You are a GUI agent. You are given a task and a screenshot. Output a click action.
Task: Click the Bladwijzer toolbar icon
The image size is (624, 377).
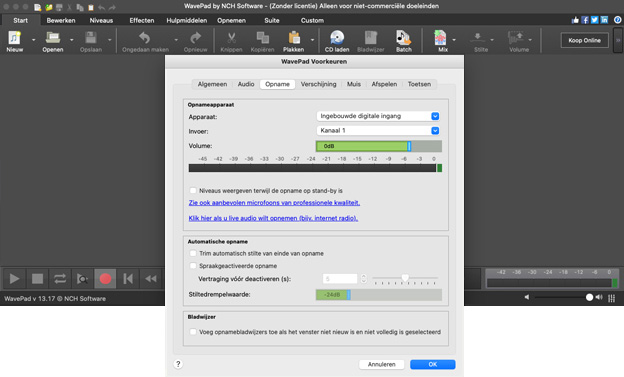(370, 38)
